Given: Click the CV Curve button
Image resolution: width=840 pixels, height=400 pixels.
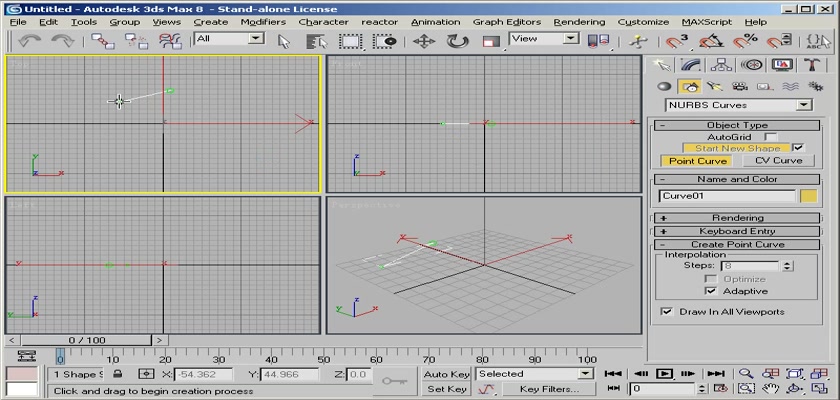Looking at the screenshot, I should tap(778, 161).
